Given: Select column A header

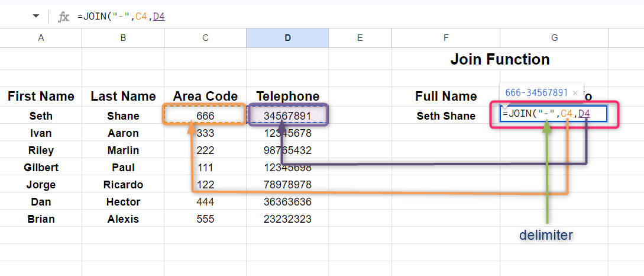Looking at the screenshot, I should click(x=41, y=38).
